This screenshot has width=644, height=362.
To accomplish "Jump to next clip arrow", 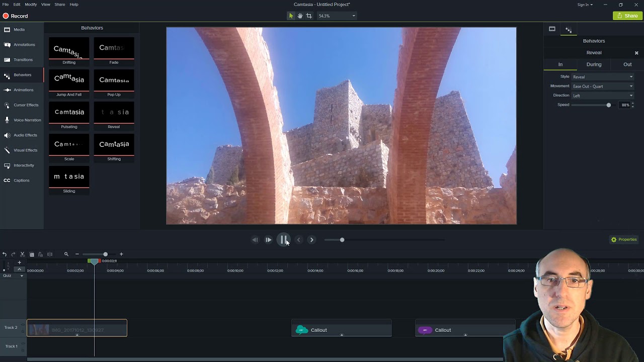I will tap(311, 240).
